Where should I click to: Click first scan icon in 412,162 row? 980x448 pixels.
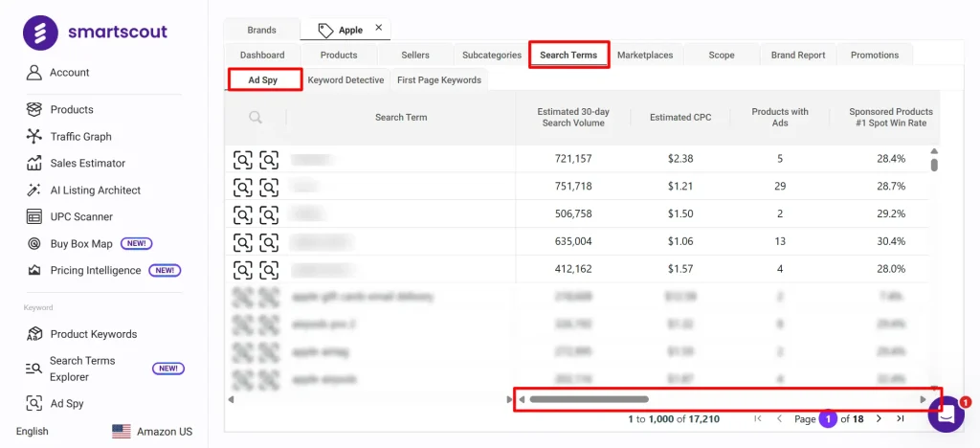(x=242, y=269)
